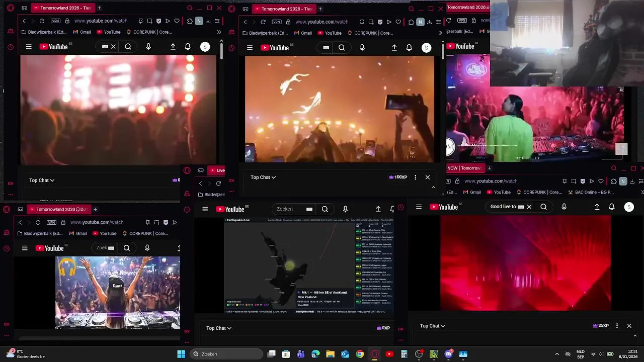Toggle ad blocker shield in top-left window
Image resolution: width=644 pixels, height=362 pixels.
tap(158, 21)
